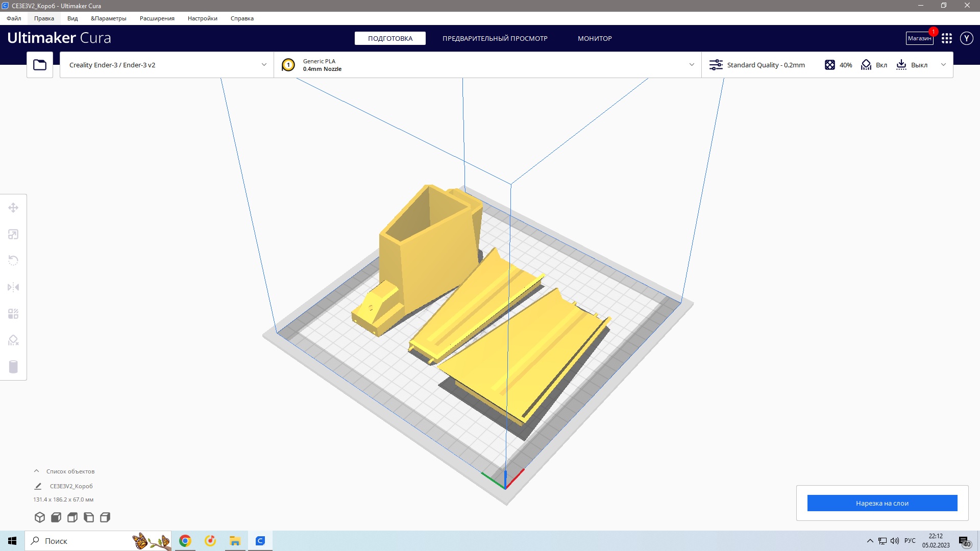The height and width of the screenshot is (551, 980).
Task: Select the Move tool in left toolbar
Action: 13,208
